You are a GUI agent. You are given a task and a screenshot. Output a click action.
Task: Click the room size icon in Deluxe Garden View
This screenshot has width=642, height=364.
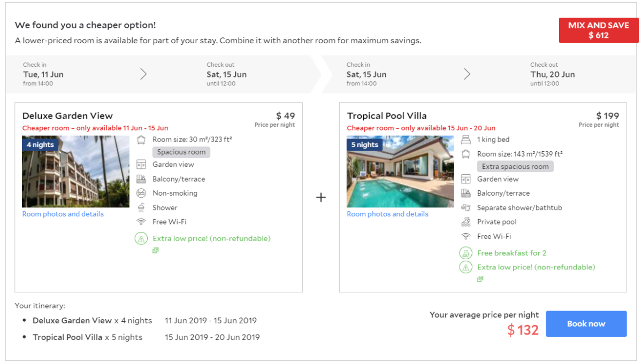point(141,140)
